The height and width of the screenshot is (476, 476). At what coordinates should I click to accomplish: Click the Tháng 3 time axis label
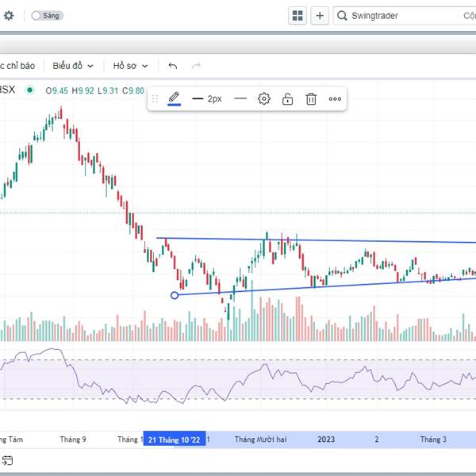click(433, 440)
